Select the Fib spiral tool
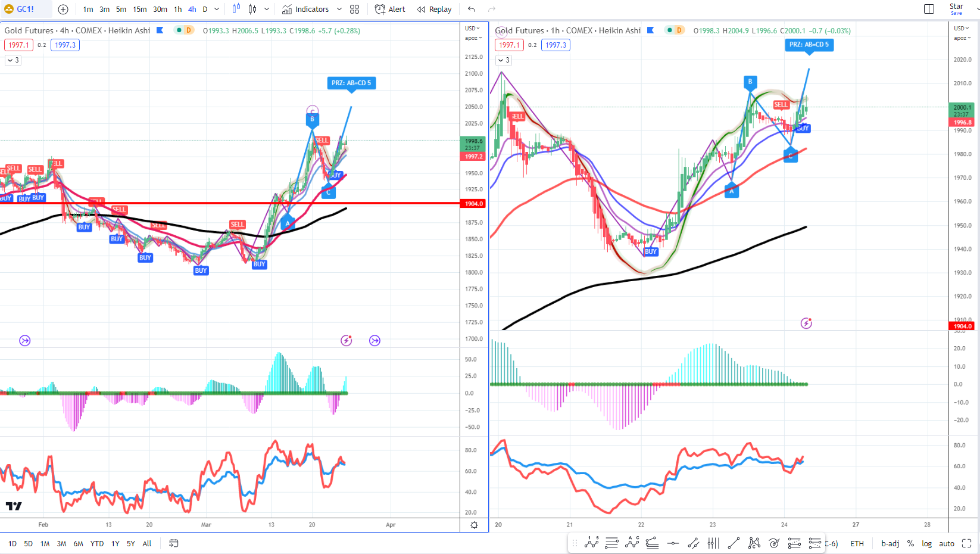 (x=774, y=543)
